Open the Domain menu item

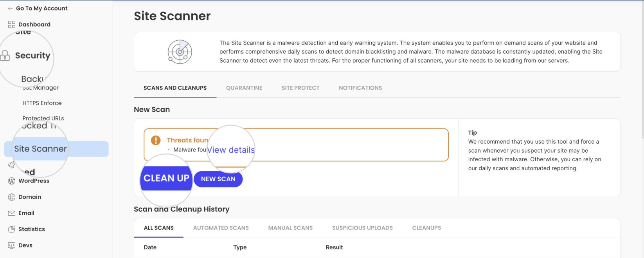pyautogui.click(x=30, y=197)
